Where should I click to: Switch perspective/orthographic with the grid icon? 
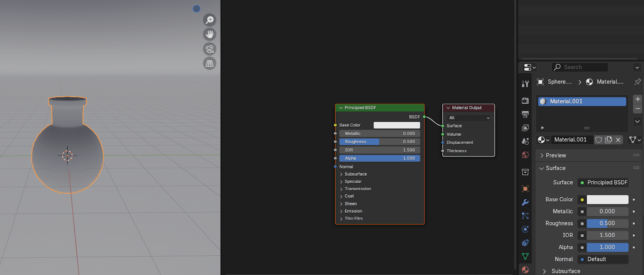pos(210,64)
